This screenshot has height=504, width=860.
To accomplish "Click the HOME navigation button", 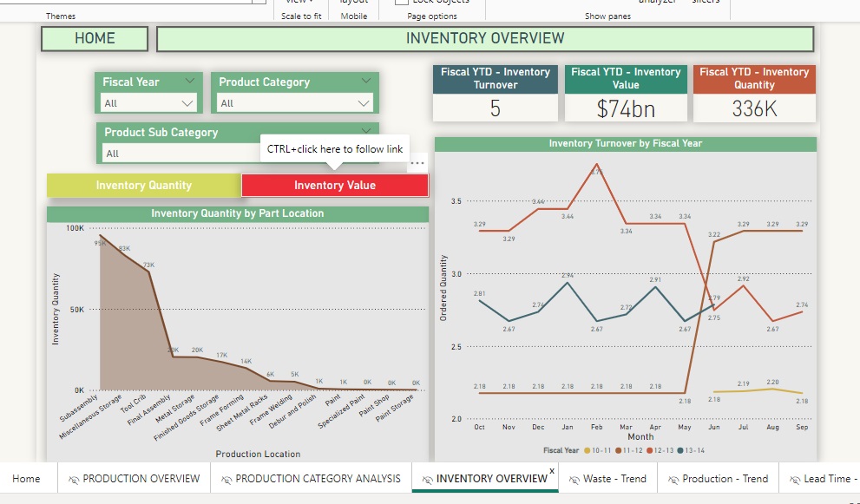I will 95,38.
